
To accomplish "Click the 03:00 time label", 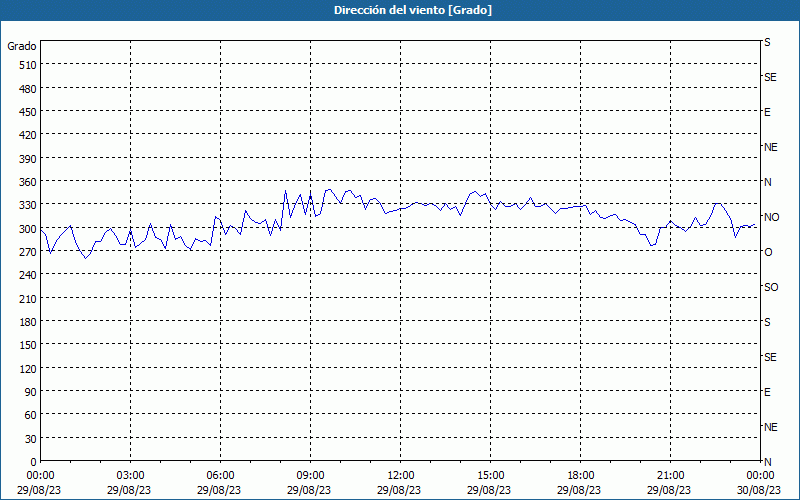I will [x=131, y=476].
